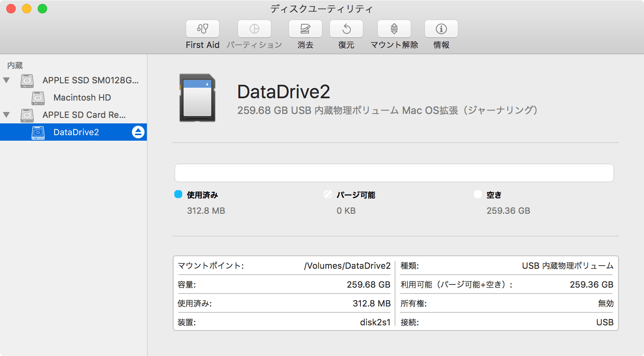The height and width of the screenshot is (356, 644).
Task: Click the 消去 (Erase) toolbar icon
Action: (x=306, y=29)
